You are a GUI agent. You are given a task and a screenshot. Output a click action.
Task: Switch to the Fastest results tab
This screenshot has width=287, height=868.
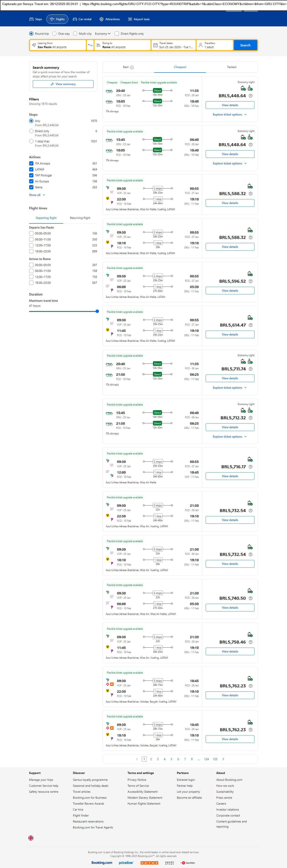(x=231, y=67)
